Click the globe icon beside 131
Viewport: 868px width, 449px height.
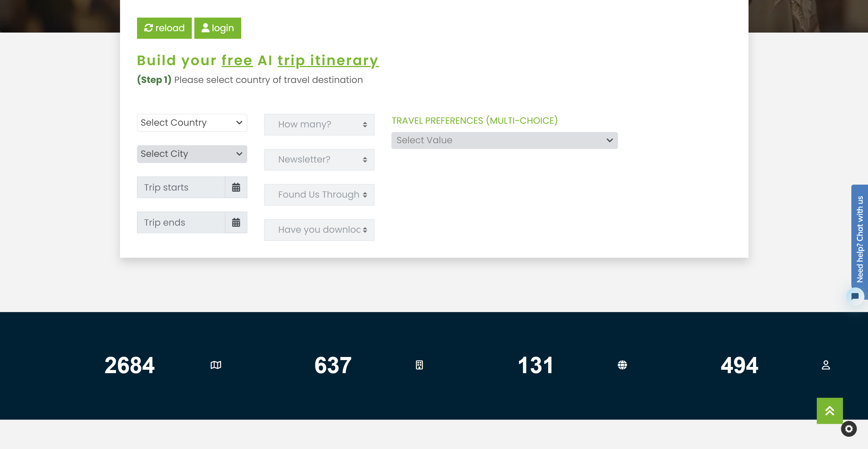pos(622,365)
